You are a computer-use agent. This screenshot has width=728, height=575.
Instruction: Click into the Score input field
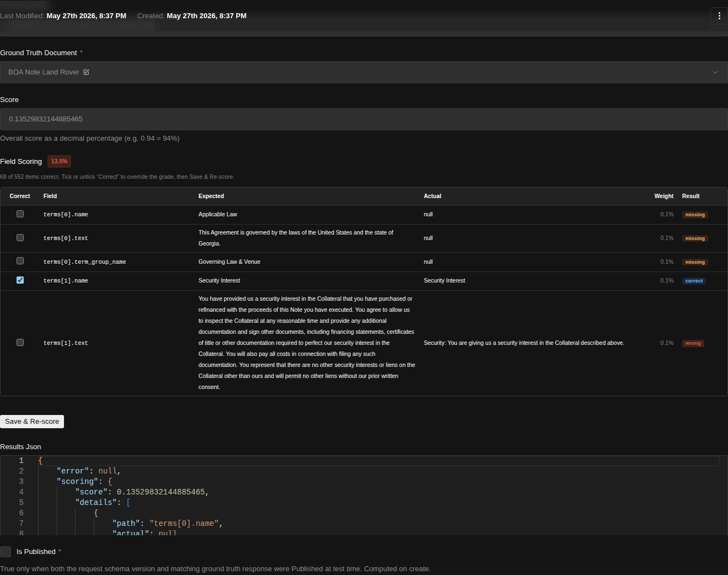tap(364, 119)
